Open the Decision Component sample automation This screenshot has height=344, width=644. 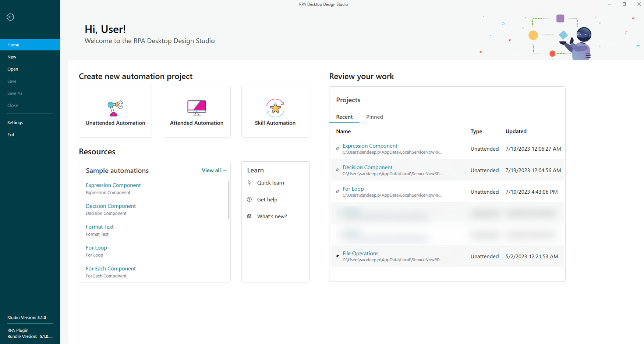click(x=111, y=206)
